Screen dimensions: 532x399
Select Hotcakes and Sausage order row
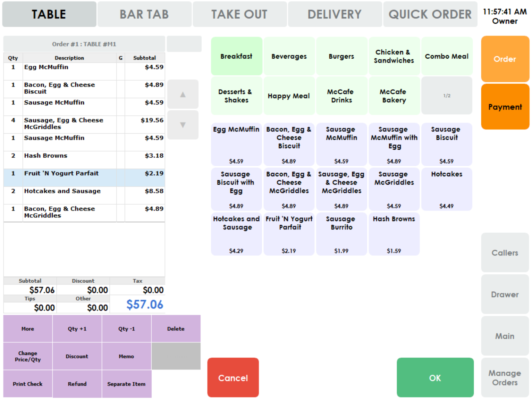coord(84,196)
